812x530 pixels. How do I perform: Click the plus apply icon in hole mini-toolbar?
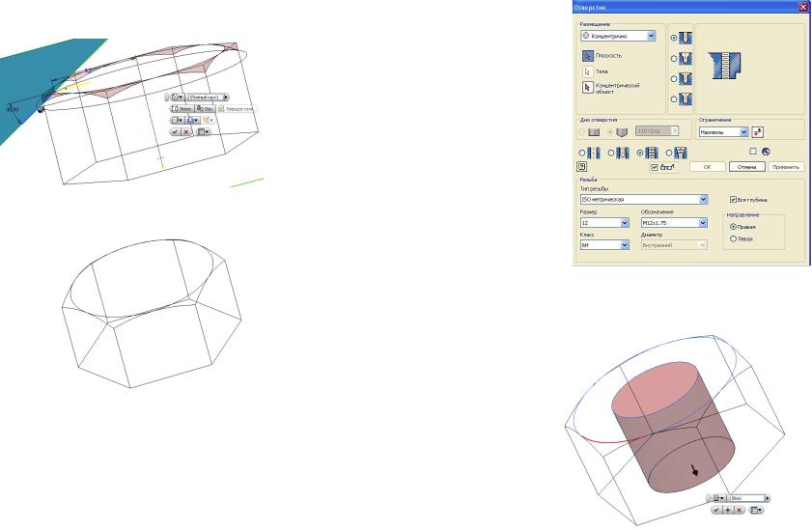tap(728, 510)
